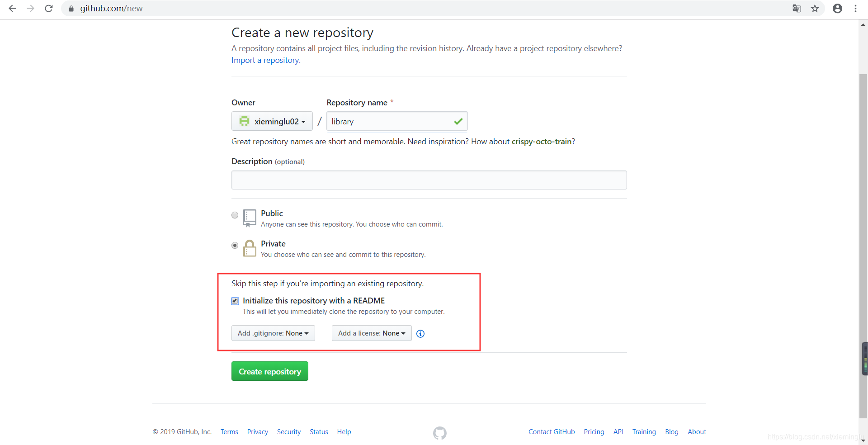Open the Status footer link

[319, 432]
